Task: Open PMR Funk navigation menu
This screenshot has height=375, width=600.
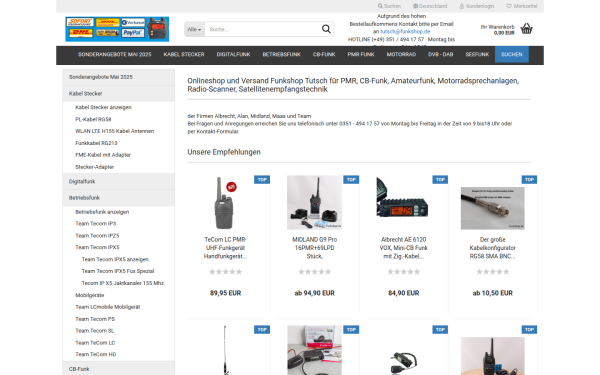Action: (361, 54)
